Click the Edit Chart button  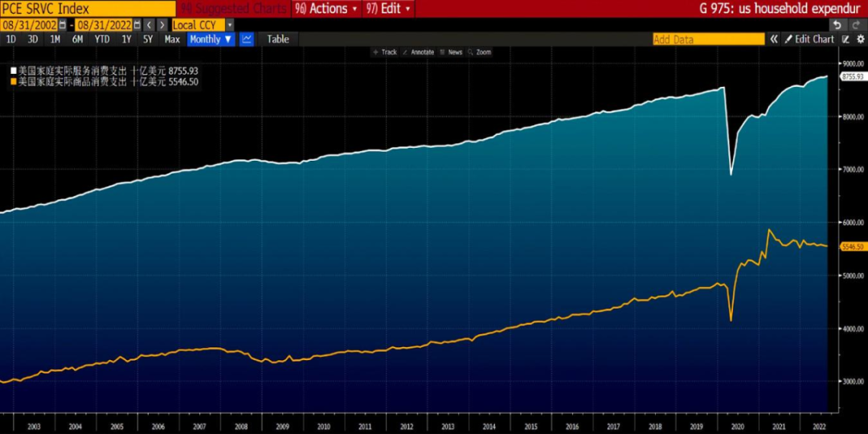coord(809,39)
